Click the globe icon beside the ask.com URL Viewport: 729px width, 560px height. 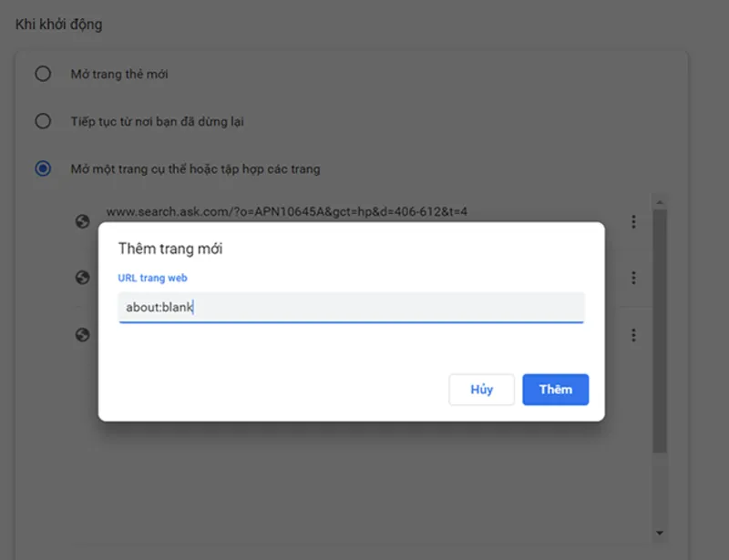click(82, 221)
